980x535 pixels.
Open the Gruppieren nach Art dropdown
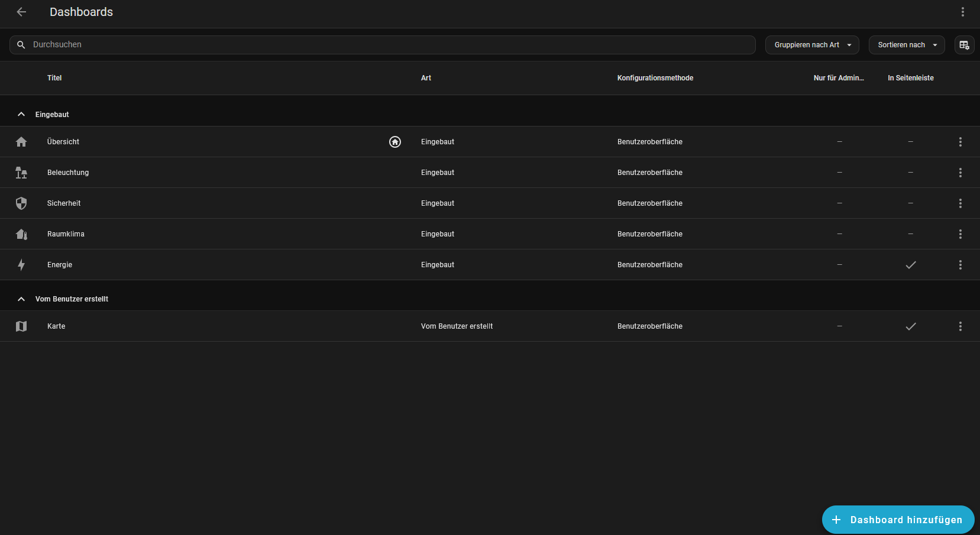pos(811,45)
